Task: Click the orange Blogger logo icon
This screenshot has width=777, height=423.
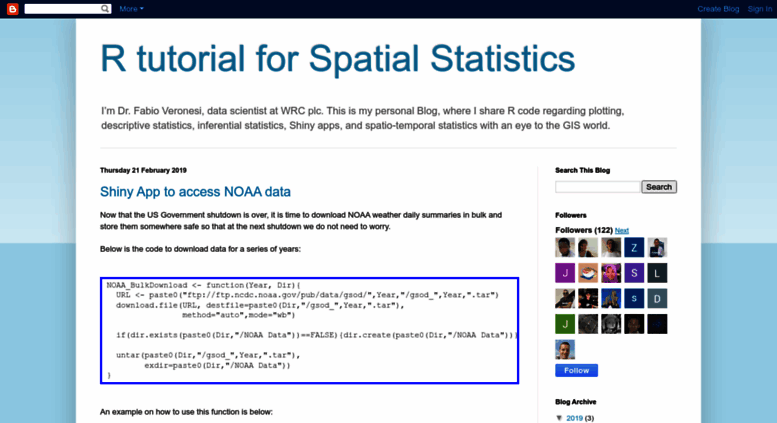Action: 12,9
